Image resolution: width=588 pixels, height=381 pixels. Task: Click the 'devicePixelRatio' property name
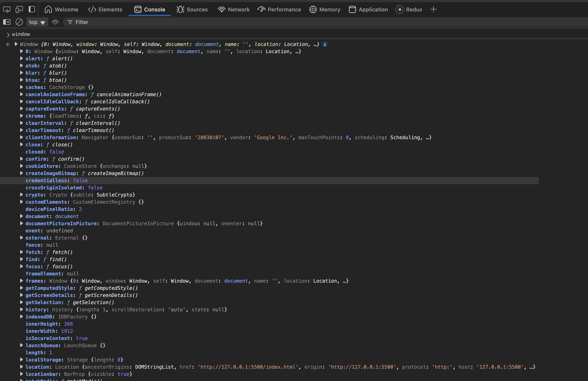tap(49, 209)
